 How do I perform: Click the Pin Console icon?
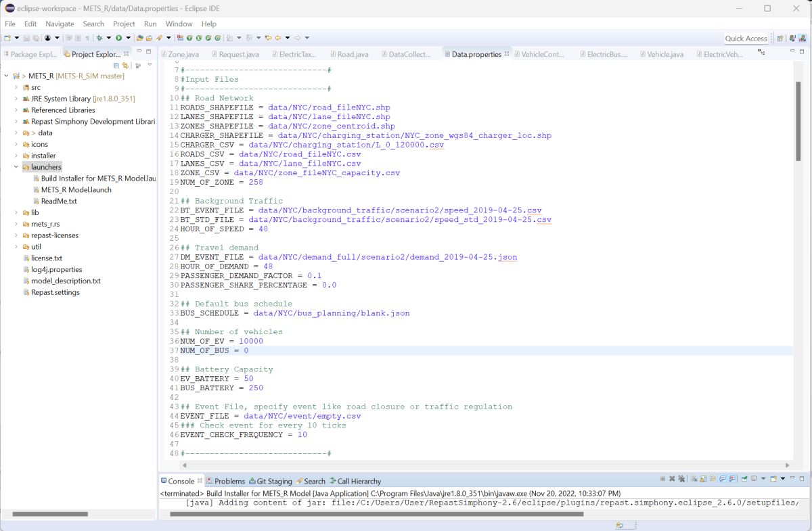point(744,479)
